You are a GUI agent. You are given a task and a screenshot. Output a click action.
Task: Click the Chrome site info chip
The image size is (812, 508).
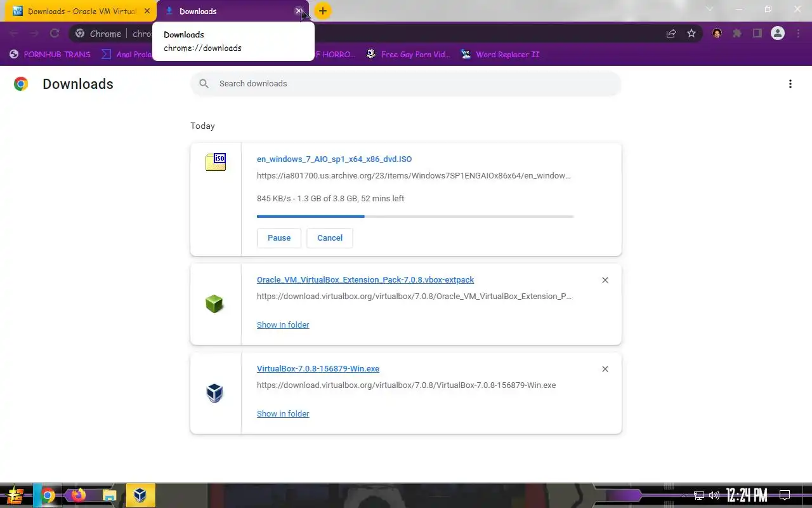[x=98, y=34]
